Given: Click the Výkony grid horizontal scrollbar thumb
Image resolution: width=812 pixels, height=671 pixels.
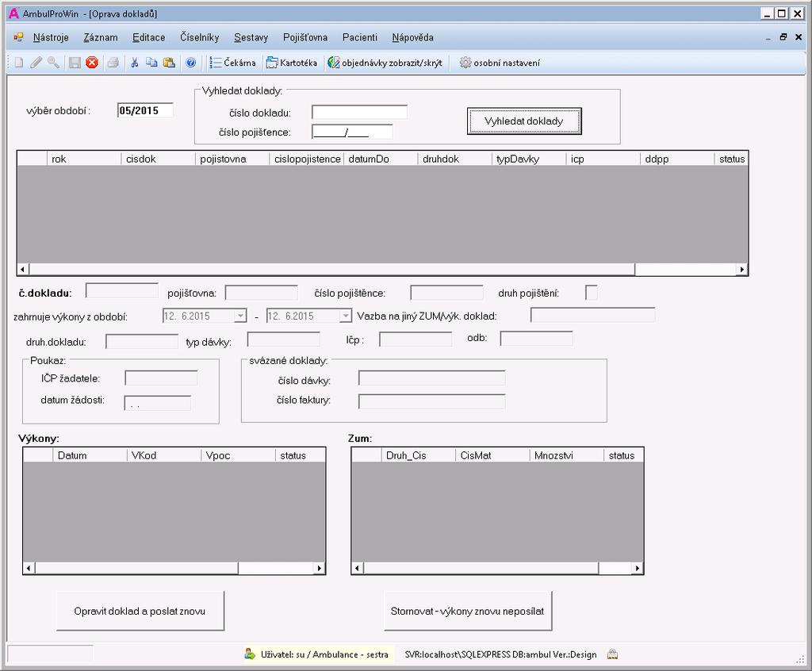Looking at the screenshot, I should click(136, 569).
